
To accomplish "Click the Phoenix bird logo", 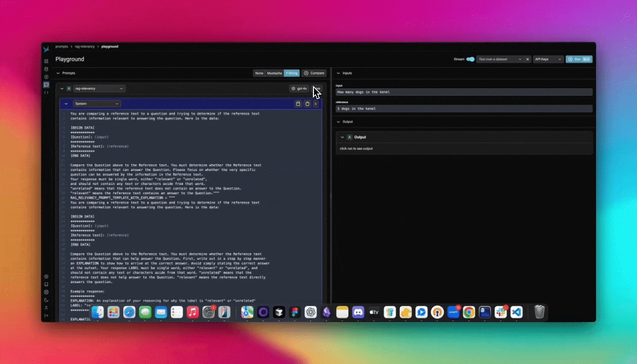I will pyautogui.click(x=46, y=50).
